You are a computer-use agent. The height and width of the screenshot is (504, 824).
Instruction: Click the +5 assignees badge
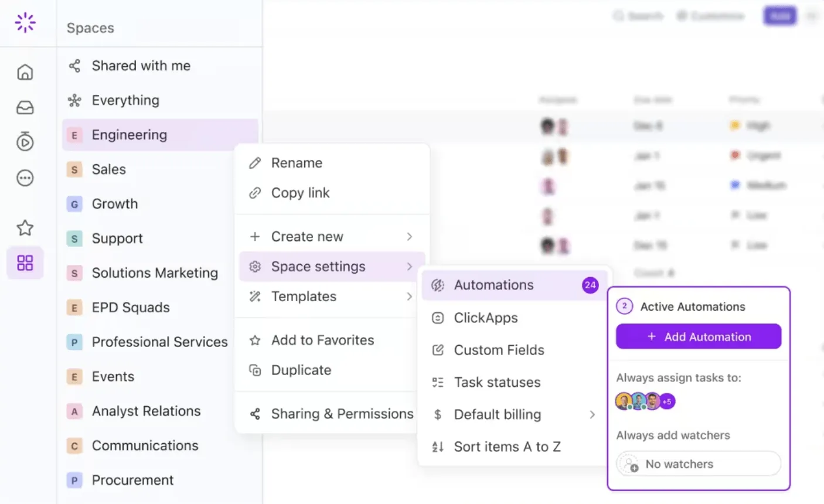point(667,401)
